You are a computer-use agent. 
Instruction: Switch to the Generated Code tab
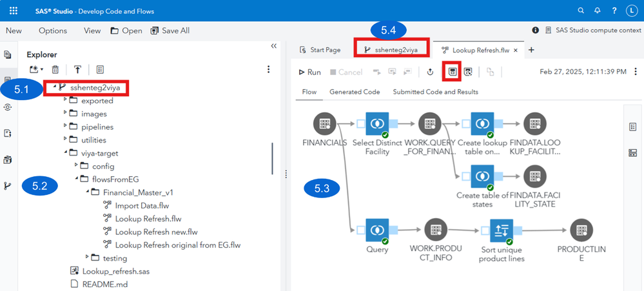click(x=355, y=92)
